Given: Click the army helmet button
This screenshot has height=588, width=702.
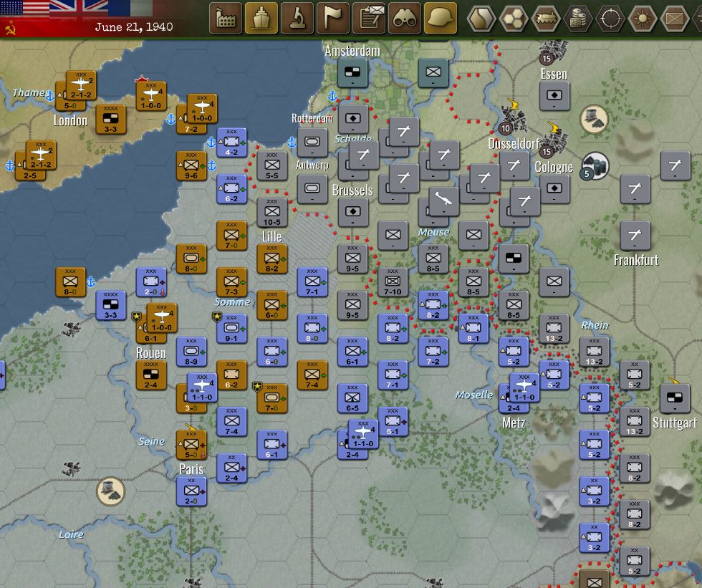Looking at the screenshot, I should 441,18.
